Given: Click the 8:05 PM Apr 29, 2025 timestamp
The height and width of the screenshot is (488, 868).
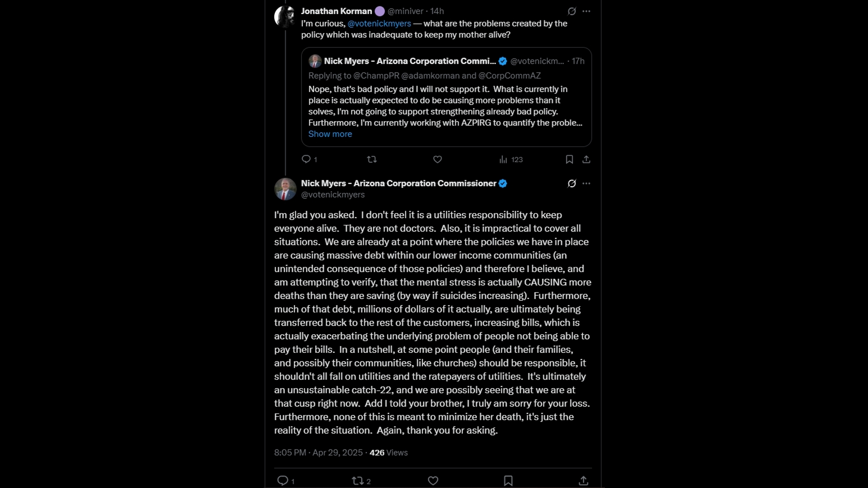Looking at the screenshot, I should [x=318, y=453].
